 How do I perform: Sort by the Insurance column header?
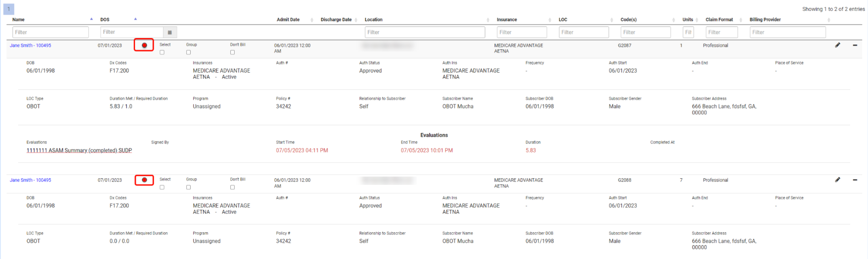(x=507, y=20)
